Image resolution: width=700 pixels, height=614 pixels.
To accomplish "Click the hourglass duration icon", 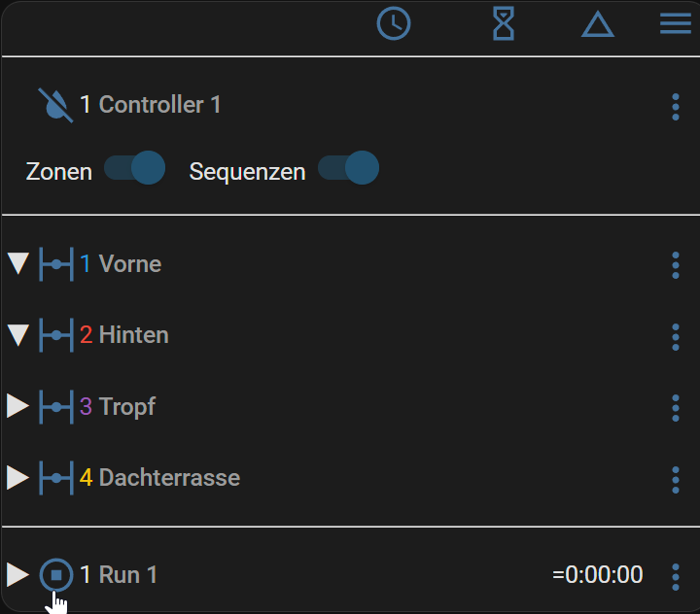I will tap(504, 23).
